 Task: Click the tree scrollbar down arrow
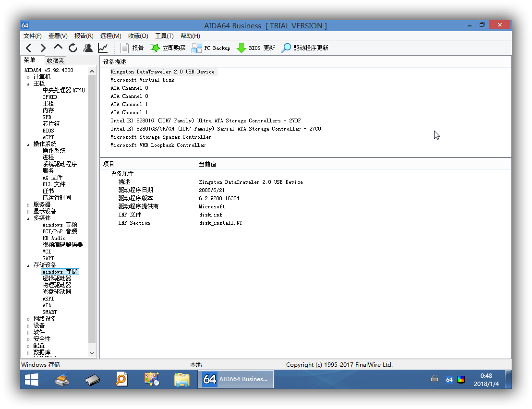click(92, 353)
